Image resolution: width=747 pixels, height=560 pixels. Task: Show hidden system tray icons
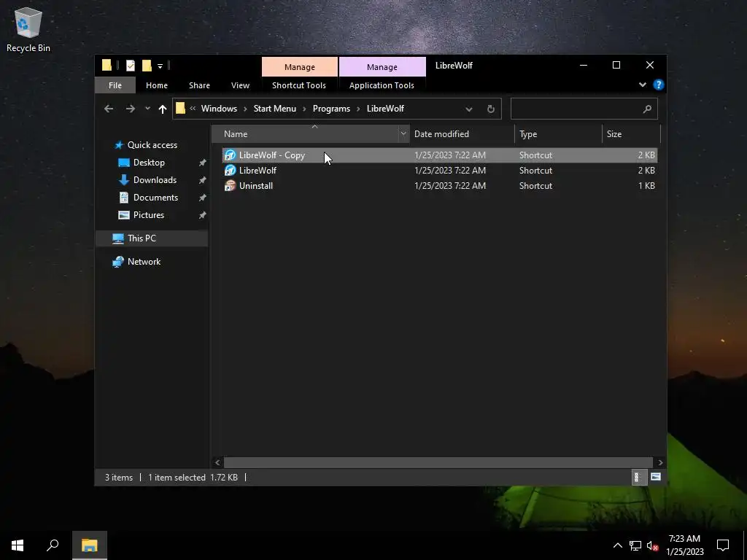point(617,545)
